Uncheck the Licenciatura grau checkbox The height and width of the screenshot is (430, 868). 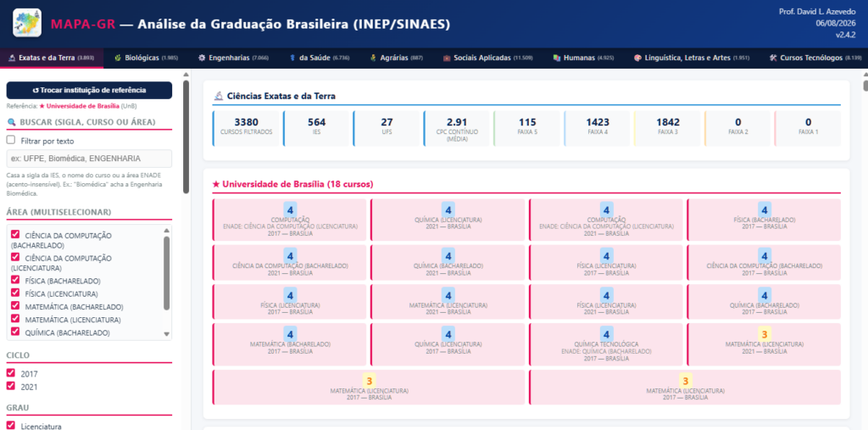click(10, 426)
